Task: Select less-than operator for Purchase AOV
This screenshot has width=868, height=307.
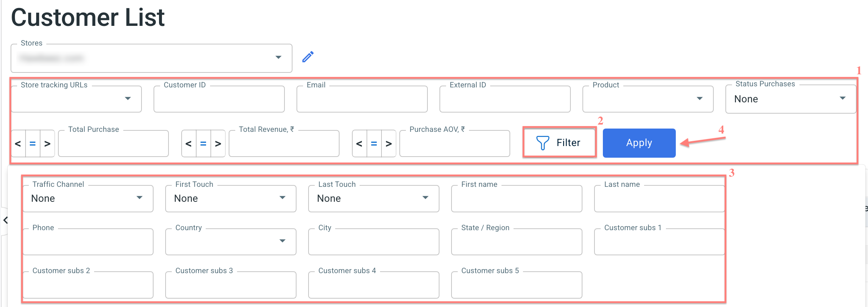Action: (359, 144)
